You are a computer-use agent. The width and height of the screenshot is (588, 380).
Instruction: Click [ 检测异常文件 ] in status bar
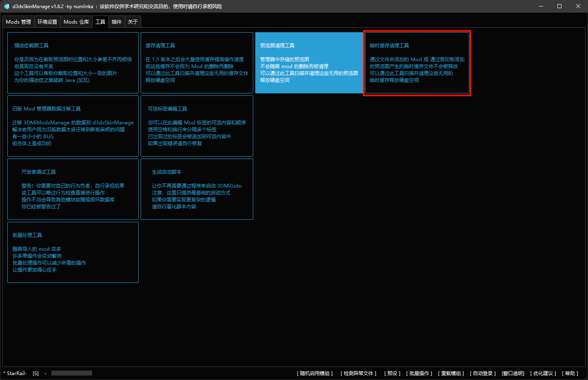358,373
